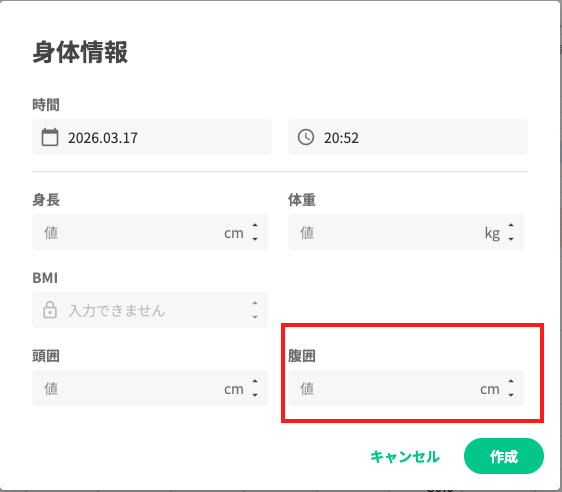Focus the 身長 cm input field

pyautogui.click(x=150, y=232)
